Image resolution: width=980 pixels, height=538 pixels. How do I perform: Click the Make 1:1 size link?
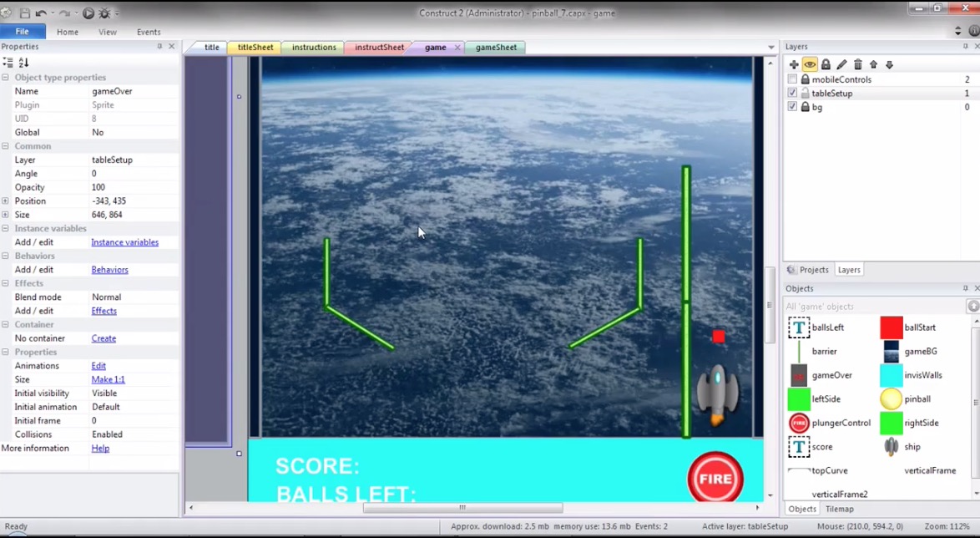pyautogui.click(x=108, y=379)
